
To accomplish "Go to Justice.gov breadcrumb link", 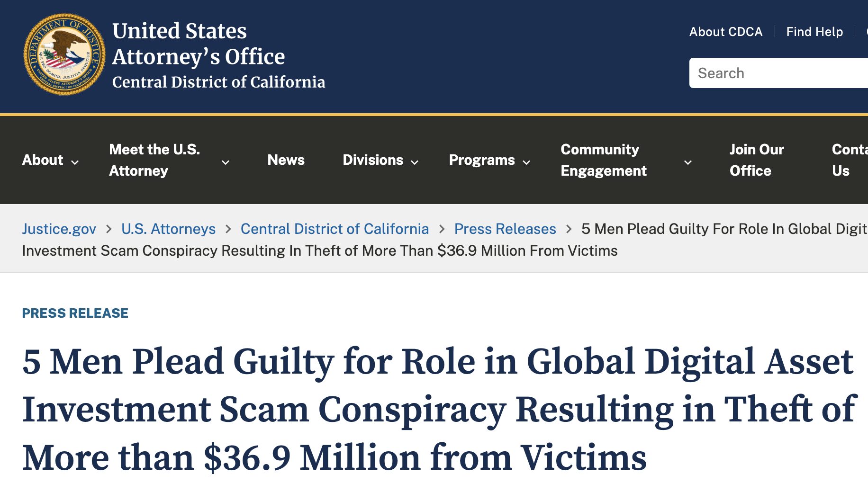I will pos(59,229).
